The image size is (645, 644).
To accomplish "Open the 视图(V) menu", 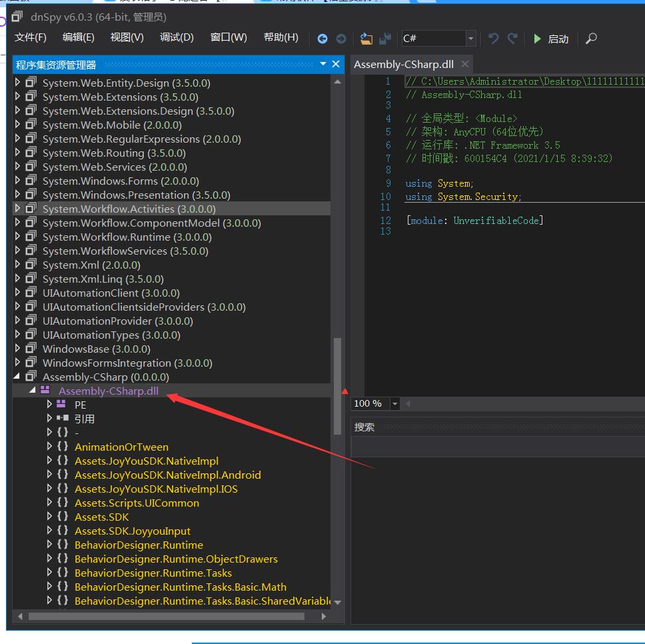I will coord(127,37).
